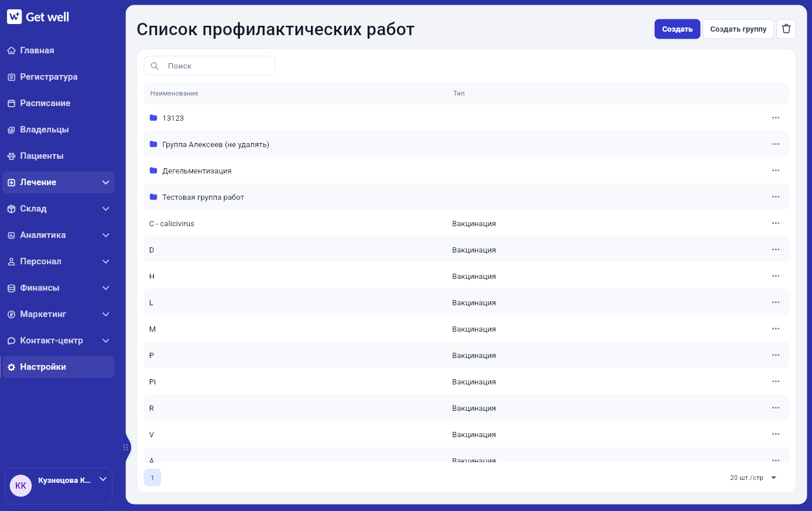Viewport: 812px width, 511px height.
Task: Open three-dots menu for row V
Action: [776, 434]
